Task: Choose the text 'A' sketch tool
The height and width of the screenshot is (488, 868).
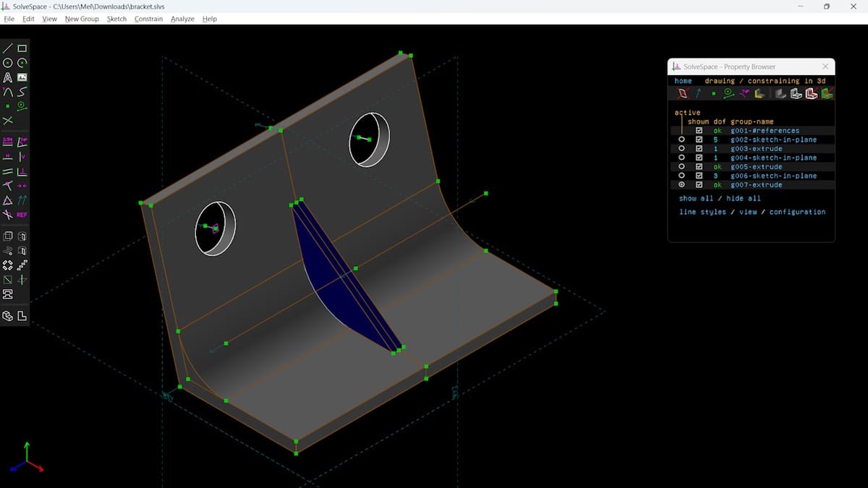Action: [x=8, y=77]
